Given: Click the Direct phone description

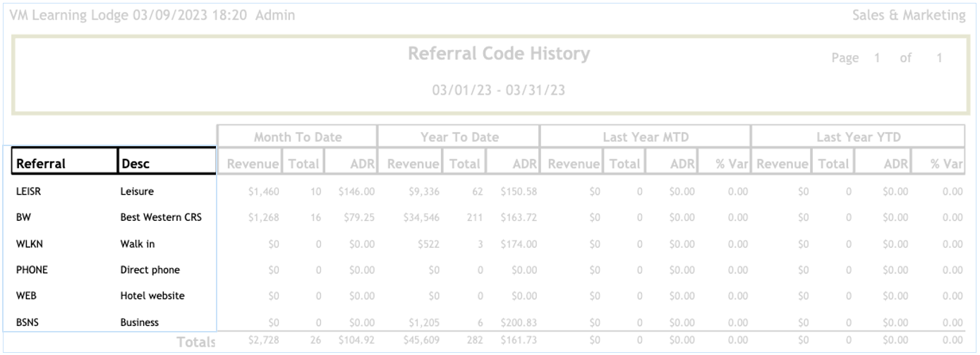Looking at the screenshot, I should coord(150,270).
